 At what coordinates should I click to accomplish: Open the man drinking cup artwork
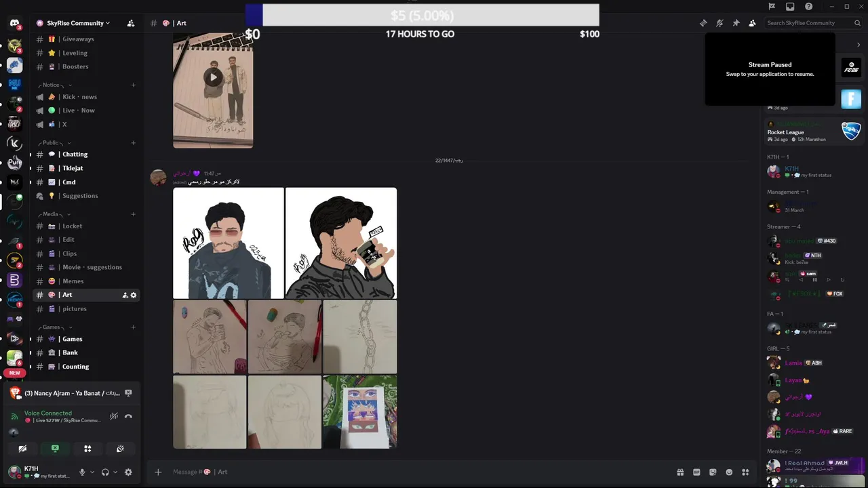[341, 243]
